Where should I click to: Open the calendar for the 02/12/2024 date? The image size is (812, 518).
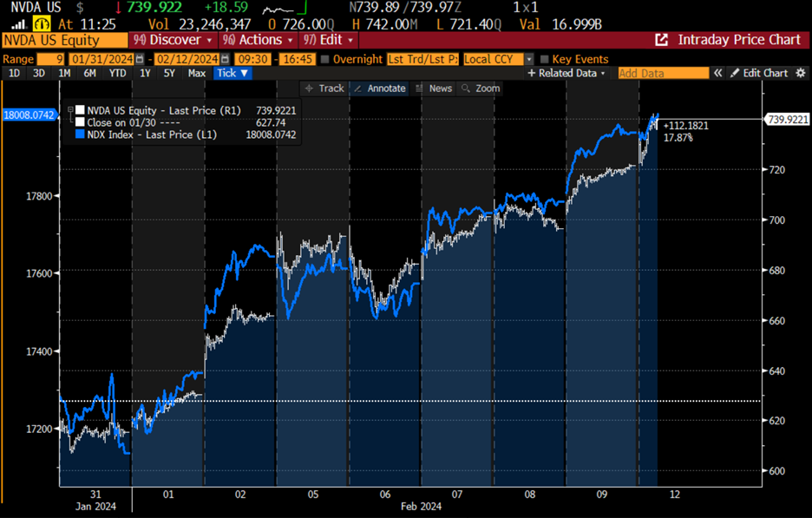[x=225, y=59]
